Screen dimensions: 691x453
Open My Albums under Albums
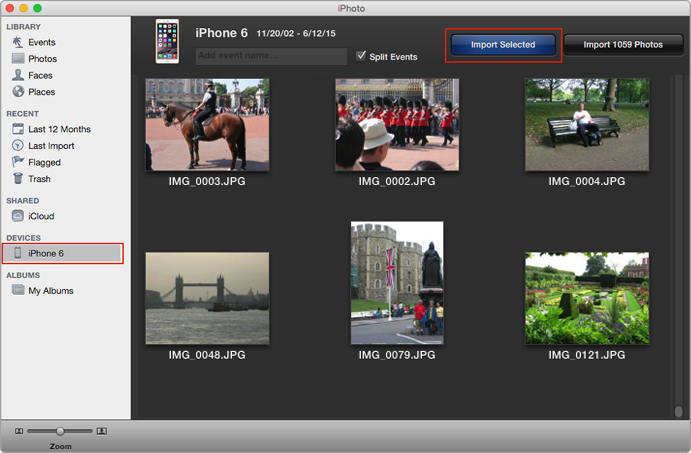pyautogui.click(x=51, y=290)
